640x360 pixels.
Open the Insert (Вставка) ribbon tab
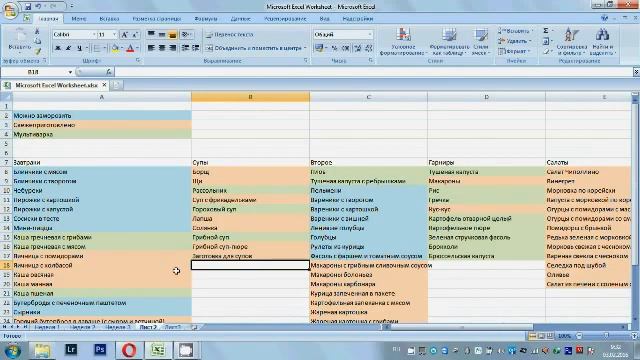(x=109, y=19)
